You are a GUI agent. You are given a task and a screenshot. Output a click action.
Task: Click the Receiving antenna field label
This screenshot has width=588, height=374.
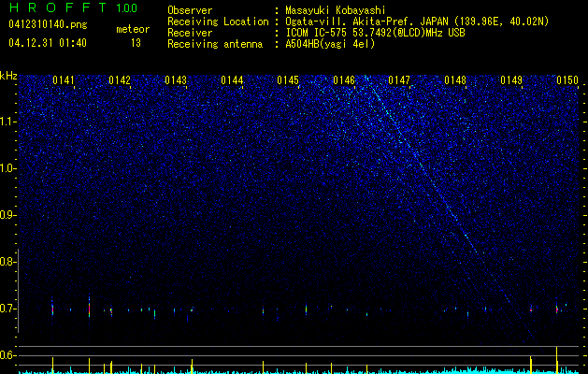point(215,44)
